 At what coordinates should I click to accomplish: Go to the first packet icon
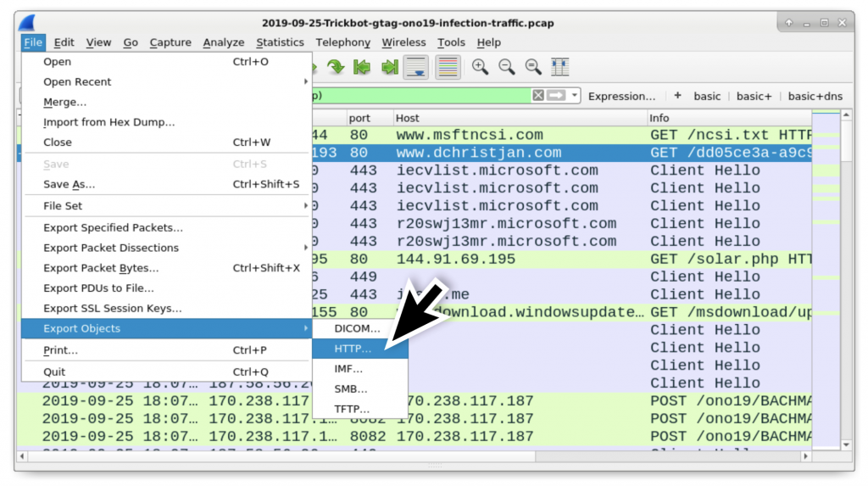click(362, 67)
